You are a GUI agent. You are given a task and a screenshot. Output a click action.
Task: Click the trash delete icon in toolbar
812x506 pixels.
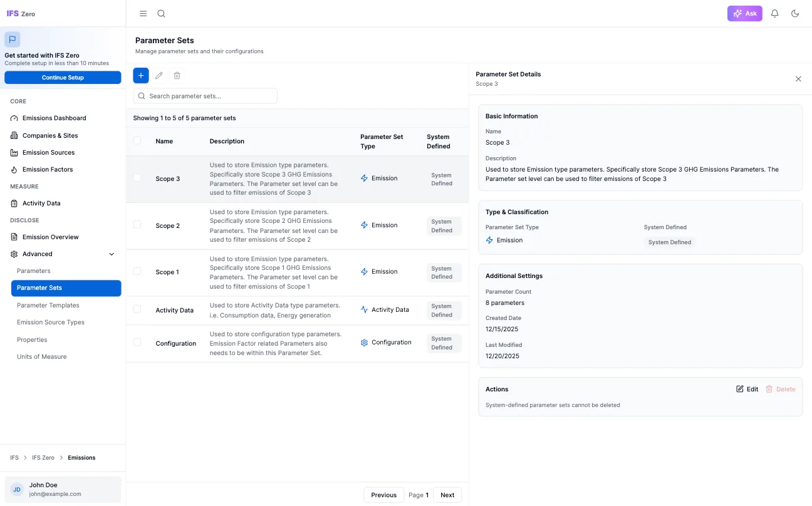[177, 76]
